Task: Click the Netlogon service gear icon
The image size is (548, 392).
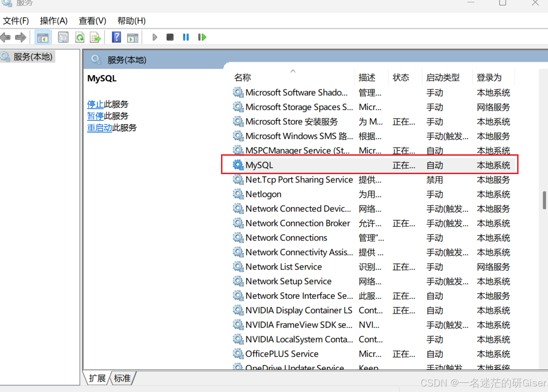Action: coord(238,194)
